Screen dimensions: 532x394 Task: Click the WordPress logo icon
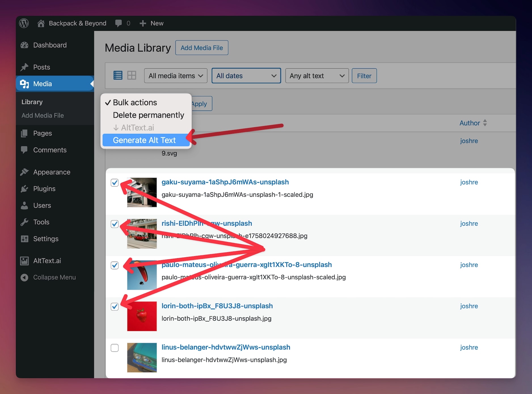click(24, 23)
